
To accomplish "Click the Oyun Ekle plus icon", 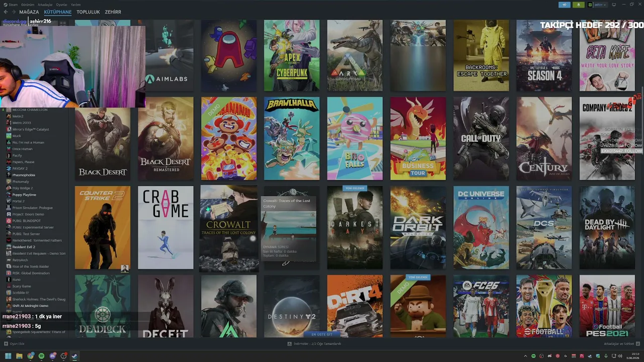I will (6, 344).
